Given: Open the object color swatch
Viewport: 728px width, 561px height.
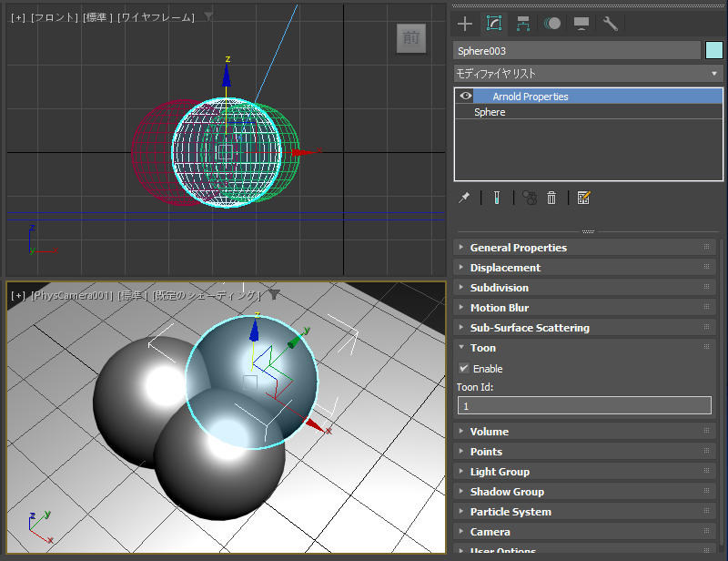Looking at the screenshot, I should pos(714,51).
